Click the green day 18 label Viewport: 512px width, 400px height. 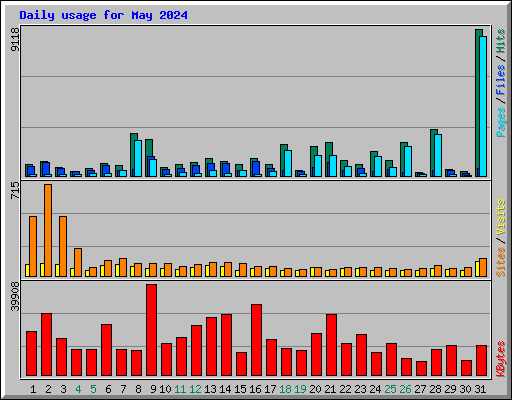click(285, 389)
